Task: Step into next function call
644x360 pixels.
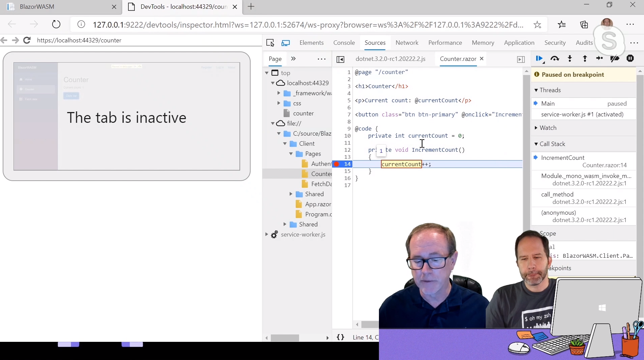Action: click(x=570, y=59)
